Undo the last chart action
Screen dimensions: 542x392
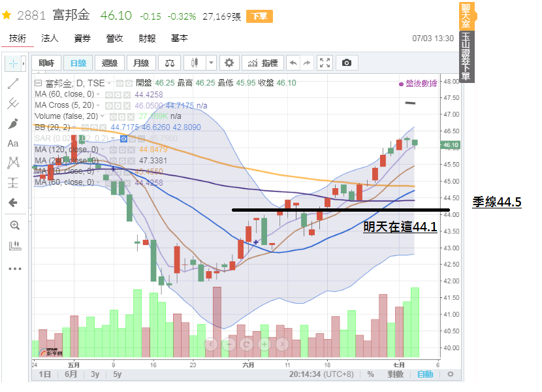[293, 63]
